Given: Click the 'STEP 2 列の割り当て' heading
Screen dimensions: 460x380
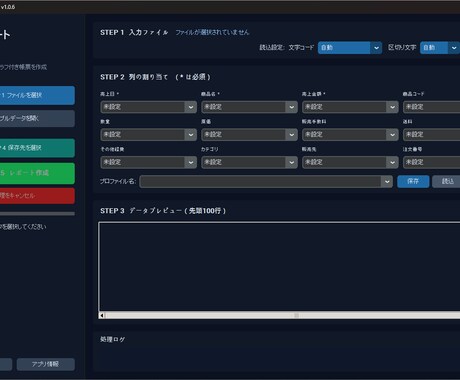Looking at the screenshot, I should tap(134, 77).
